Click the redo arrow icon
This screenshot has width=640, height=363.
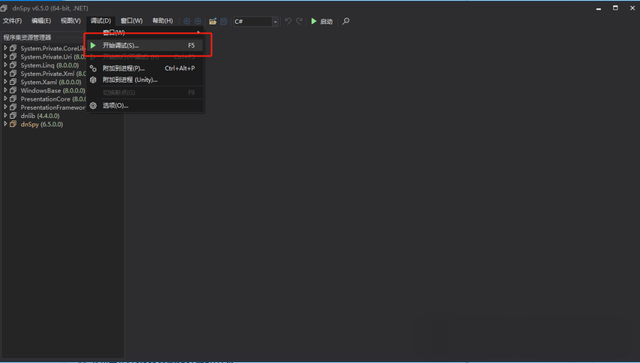coord(299,21)
